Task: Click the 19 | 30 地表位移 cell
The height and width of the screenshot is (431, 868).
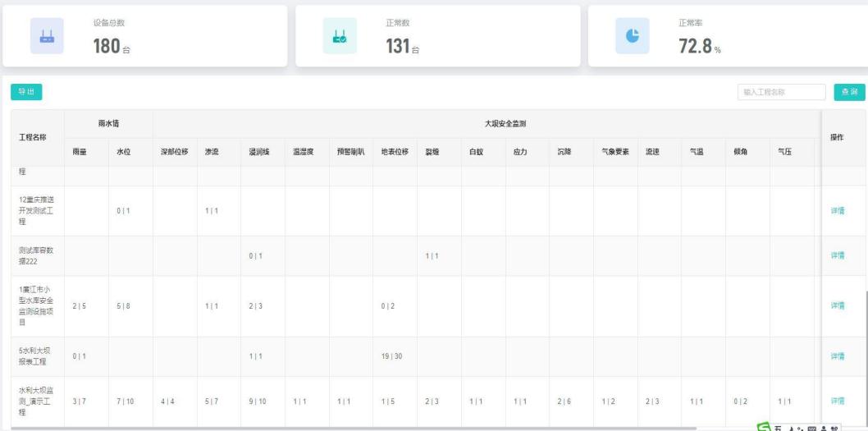Action: (395, 356)
